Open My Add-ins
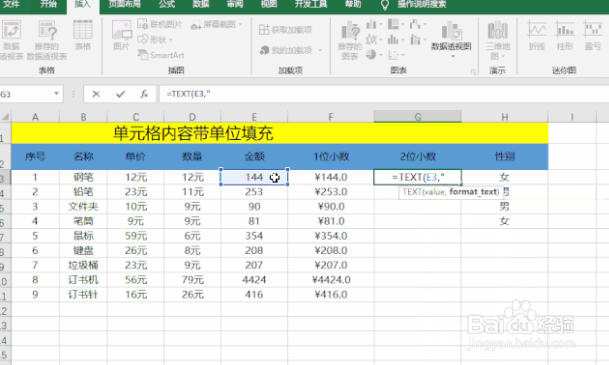The width and height of the screenshot is (609, 365). 287,50
